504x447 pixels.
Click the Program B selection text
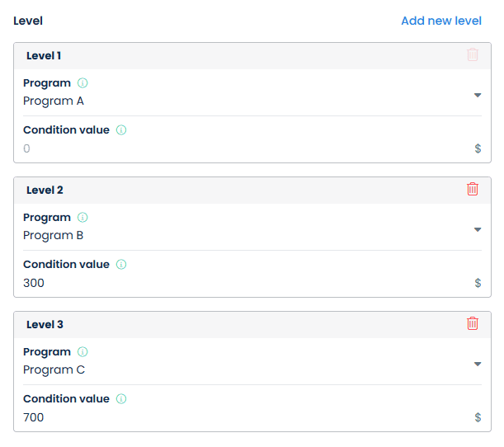[54, 236]
